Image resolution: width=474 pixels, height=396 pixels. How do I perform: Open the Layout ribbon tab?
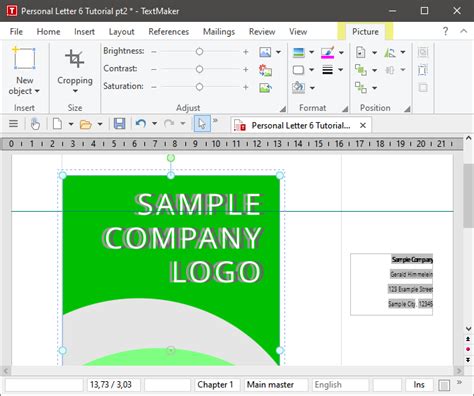[x=121, y=32]
